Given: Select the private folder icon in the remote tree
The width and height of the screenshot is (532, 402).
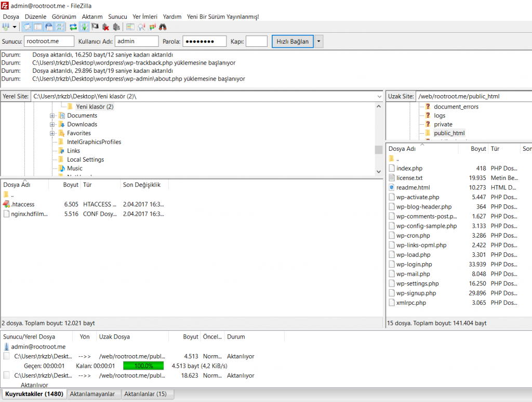Looking at the screenshot, I should tap(428, 124).
